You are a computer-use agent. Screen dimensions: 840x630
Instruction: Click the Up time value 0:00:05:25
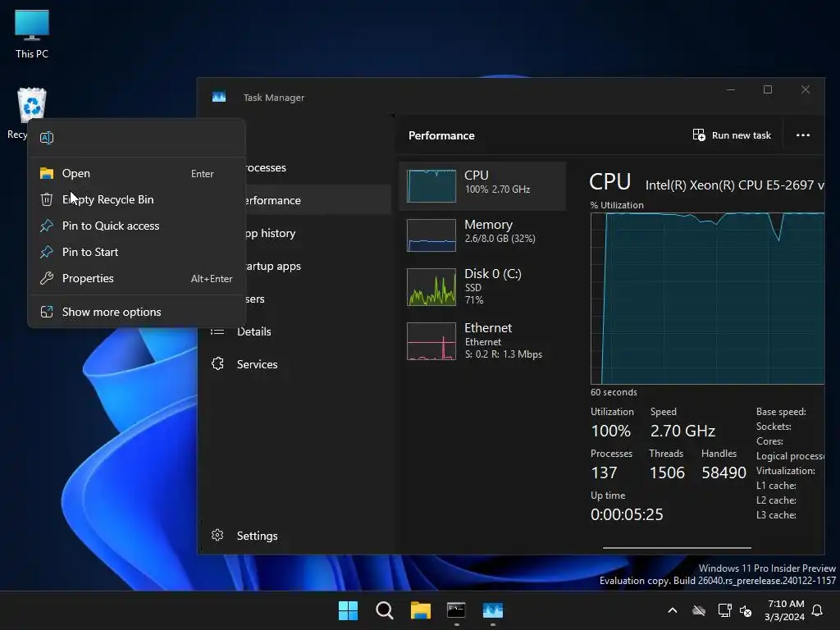(x=627, y=514)
